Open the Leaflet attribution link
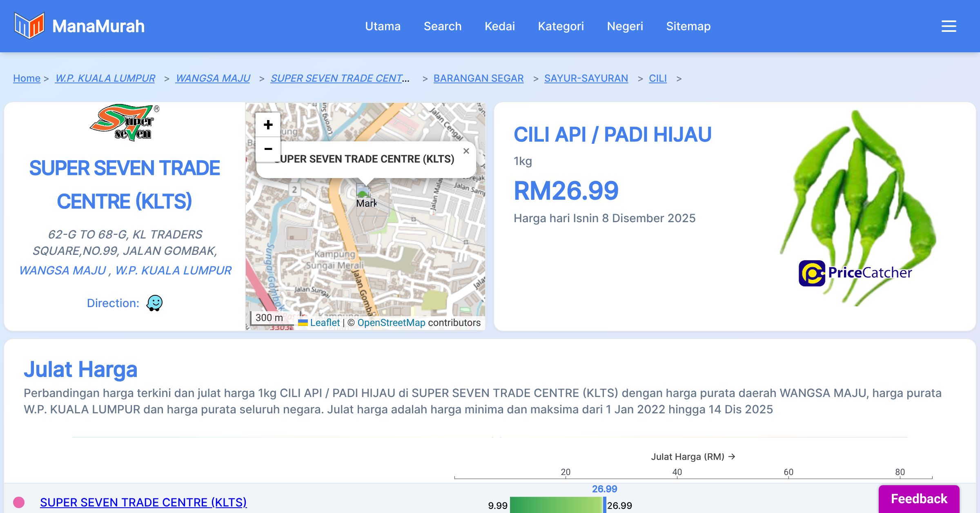 click(x=324, y=323)
